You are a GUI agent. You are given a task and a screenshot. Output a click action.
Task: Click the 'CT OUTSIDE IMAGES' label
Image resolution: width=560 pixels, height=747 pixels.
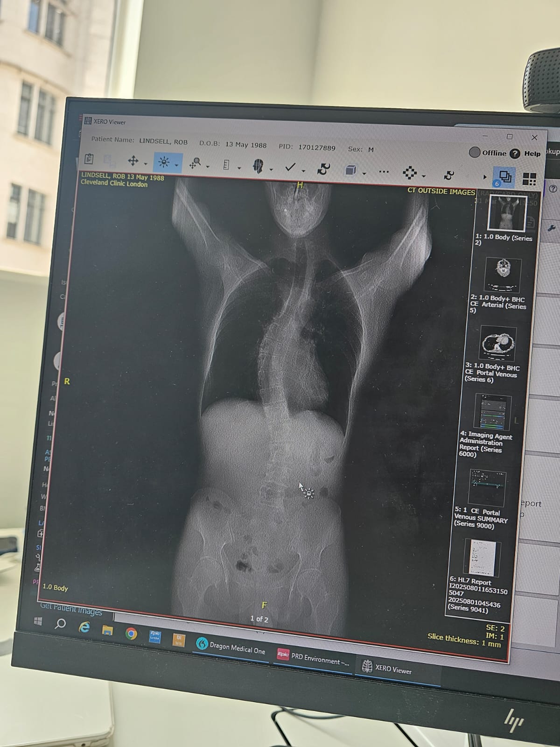tap(441, 191)
